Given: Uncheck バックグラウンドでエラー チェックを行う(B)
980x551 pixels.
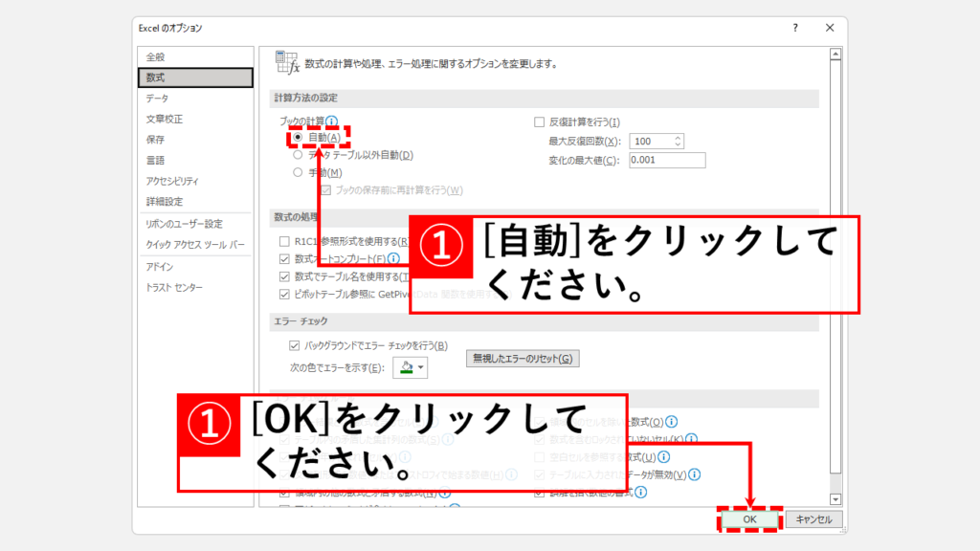Looking at the screenshot, I should (x=295, y=345).
